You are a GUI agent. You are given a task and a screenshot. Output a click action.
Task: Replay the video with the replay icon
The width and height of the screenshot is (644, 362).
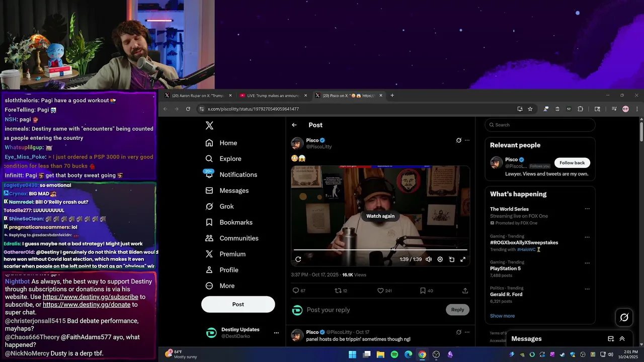click(x=298, y=259)
